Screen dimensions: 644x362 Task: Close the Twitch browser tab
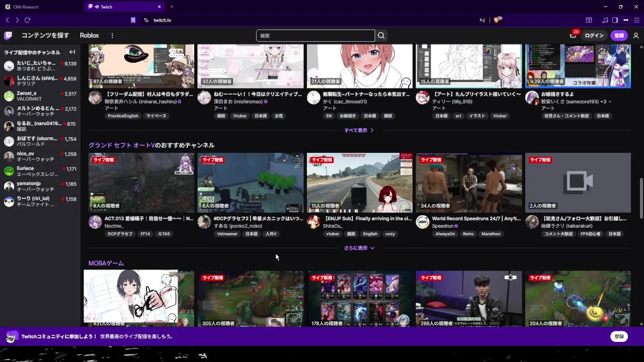159,7
